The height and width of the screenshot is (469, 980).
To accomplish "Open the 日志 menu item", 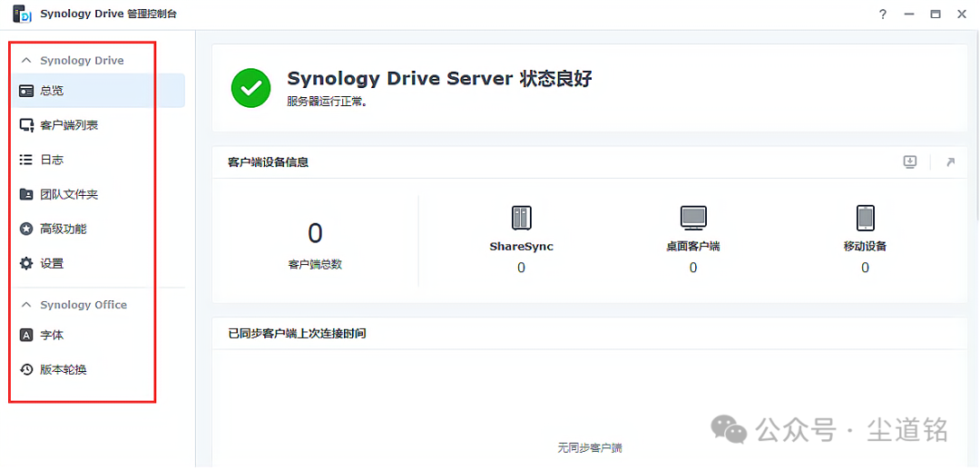I will (52, 160).
